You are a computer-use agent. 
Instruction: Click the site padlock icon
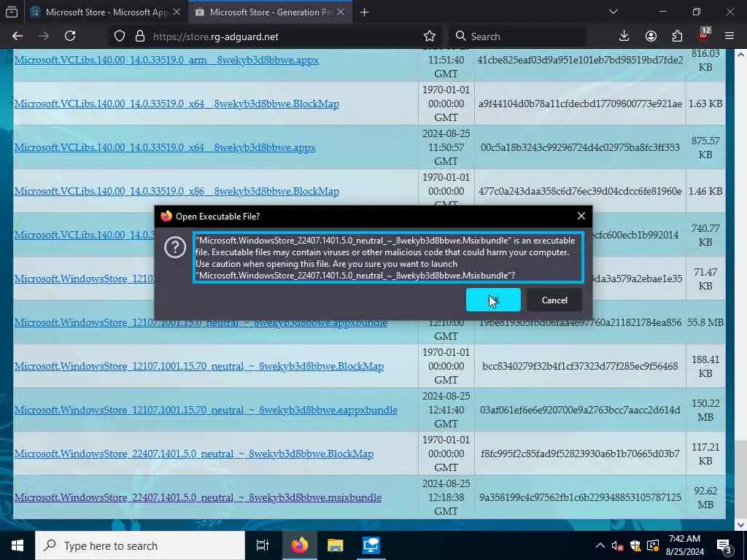139,36
